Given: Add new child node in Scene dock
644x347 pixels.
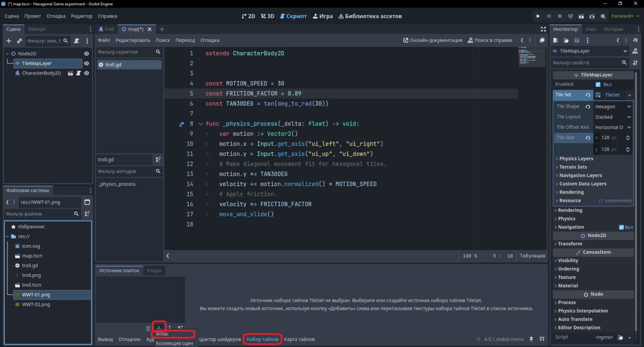Looking at the screenshot, I should pyautogui.click(x=9, y=41).
